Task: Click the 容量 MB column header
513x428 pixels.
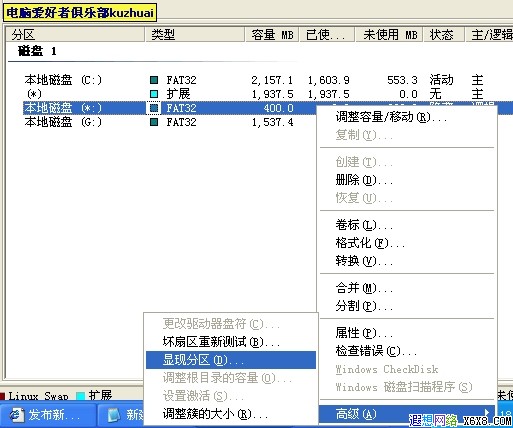Action: (272, 35)
